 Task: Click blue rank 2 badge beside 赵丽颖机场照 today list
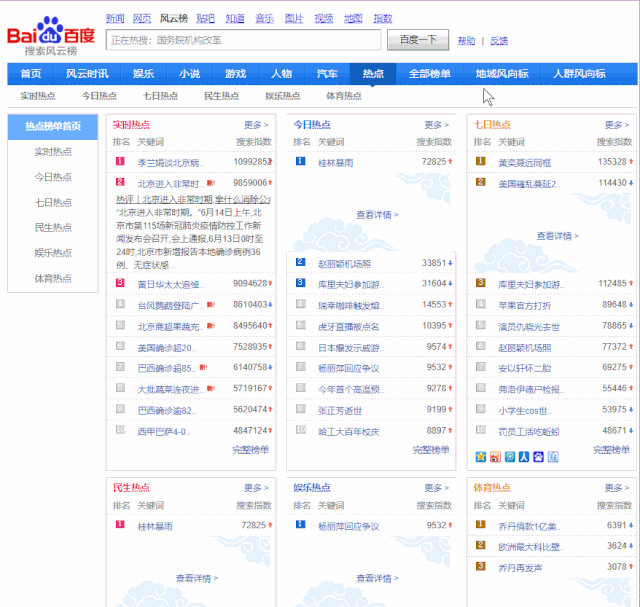300,262
